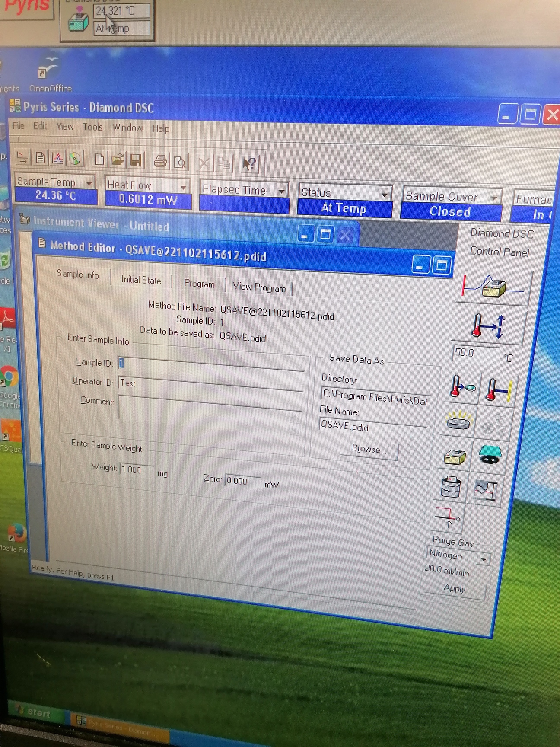Print using the printer toolbar icon

click(x=160, y=161)
